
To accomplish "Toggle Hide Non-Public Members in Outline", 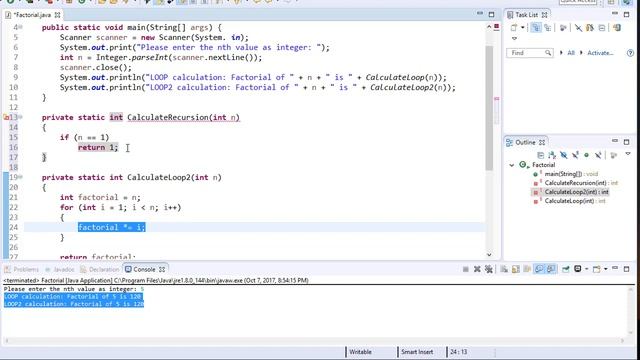I will [x=587, y=155].
